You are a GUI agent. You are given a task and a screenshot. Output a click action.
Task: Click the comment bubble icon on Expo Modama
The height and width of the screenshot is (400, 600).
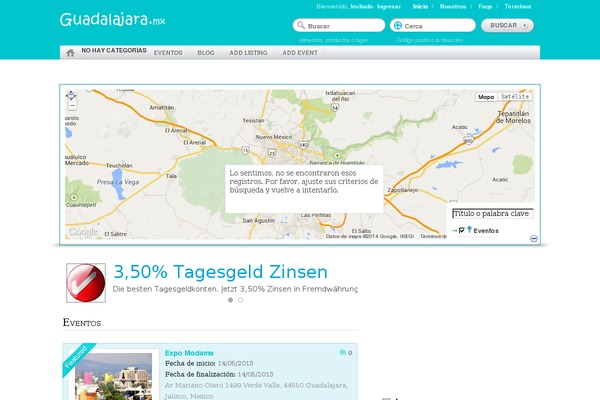pyautogui.click(x=342, y=352)
